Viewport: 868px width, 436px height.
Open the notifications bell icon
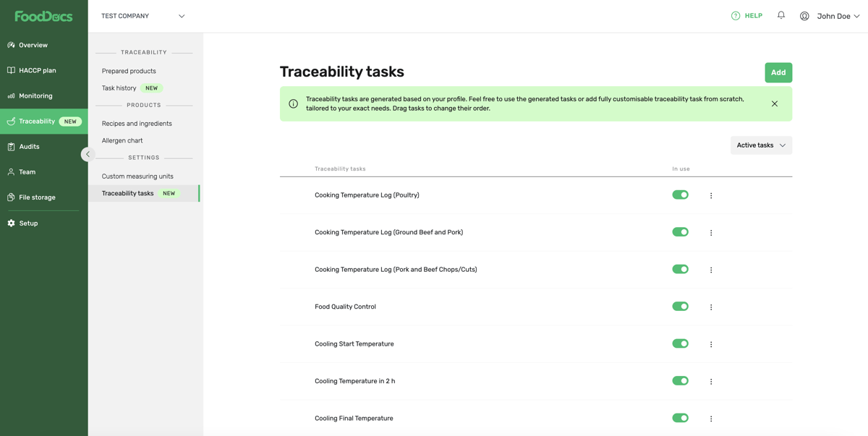click(x=780, y=14)
